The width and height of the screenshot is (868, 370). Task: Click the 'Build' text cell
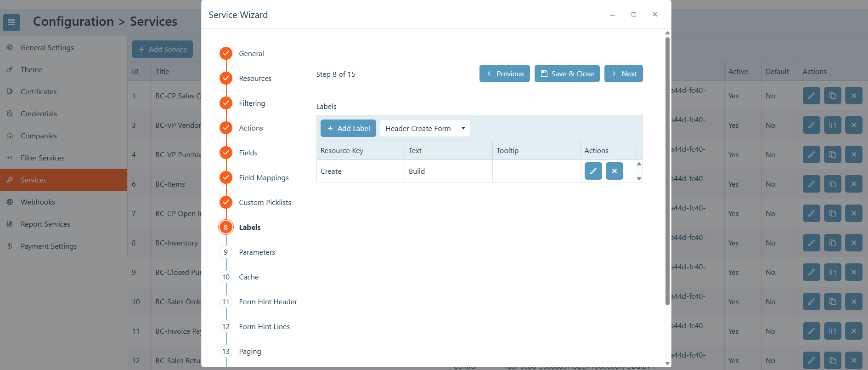coord(449,171)
